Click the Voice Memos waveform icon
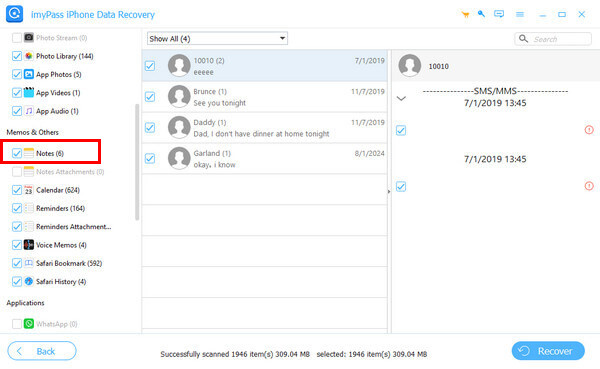 [29, 245]
